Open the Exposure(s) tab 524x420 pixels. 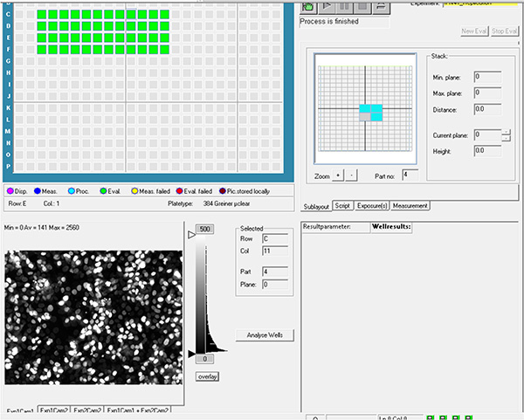pos(371,206)
